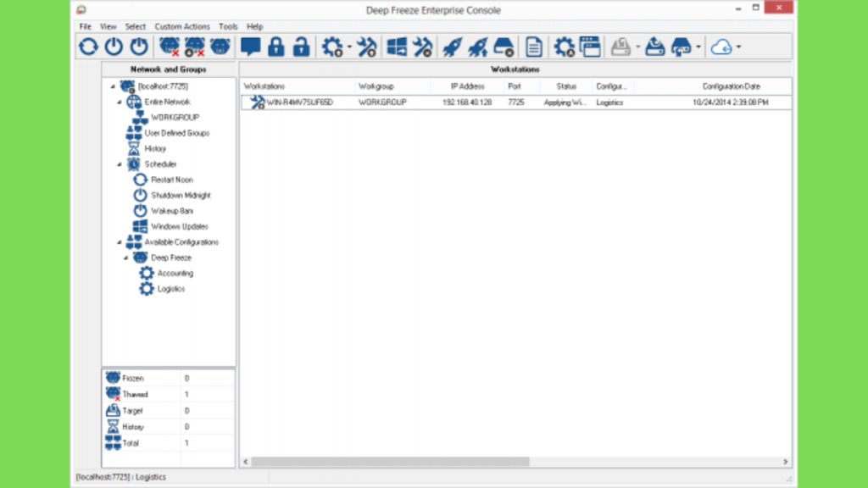Click the cloud sync toolbar icon
This screenshot has height=488, width=868.
point(721,47)
